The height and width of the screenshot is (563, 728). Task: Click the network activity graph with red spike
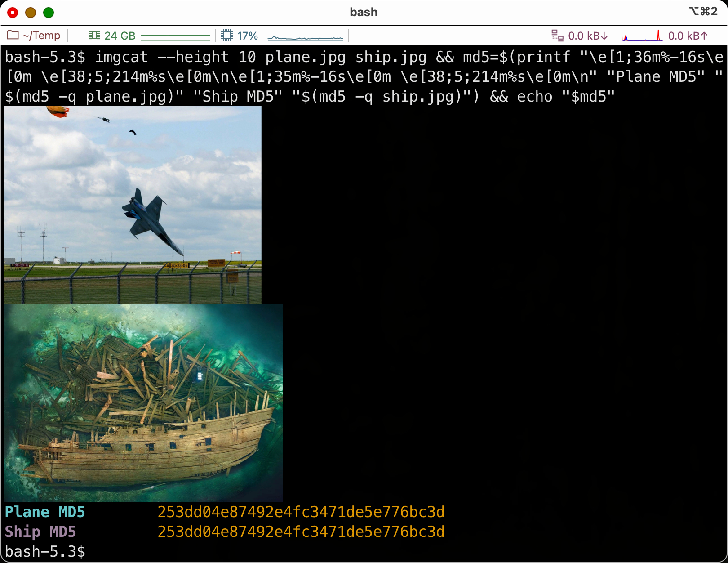(x=642, y=36)
